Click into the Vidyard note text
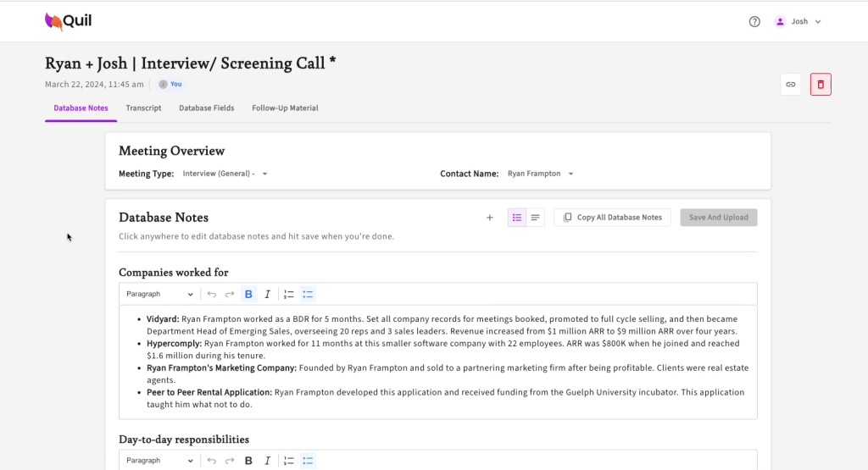Screen dimensions: 868x470 (x=442, y=325)
